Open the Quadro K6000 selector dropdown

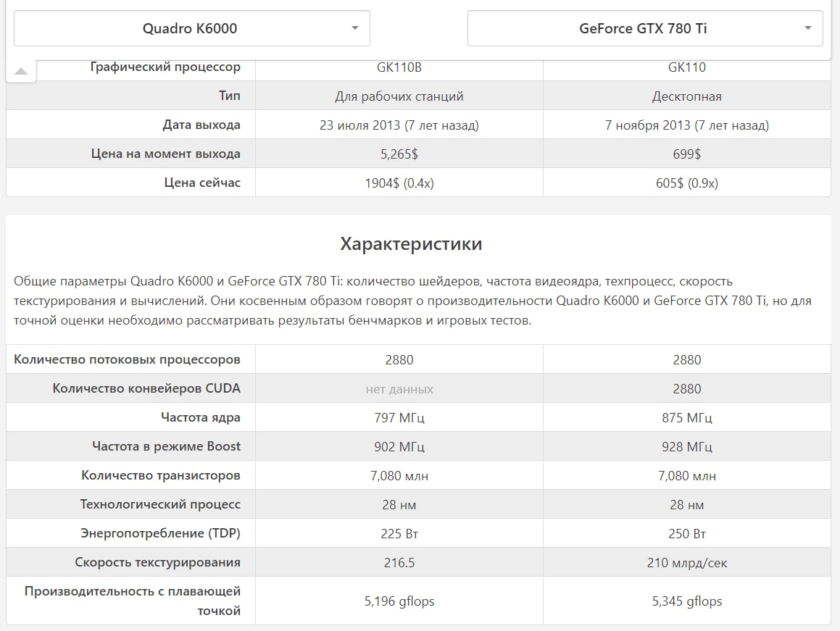tap(192, 28)
